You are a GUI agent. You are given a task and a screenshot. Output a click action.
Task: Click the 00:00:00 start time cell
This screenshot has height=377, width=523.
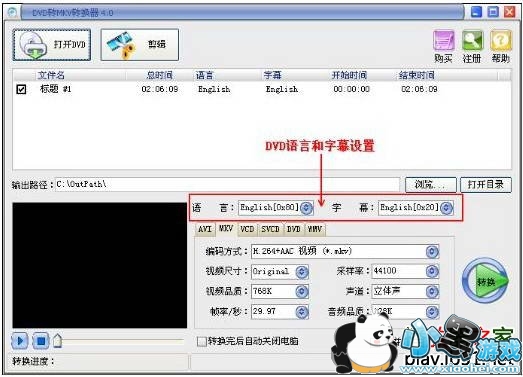point(352,89)
